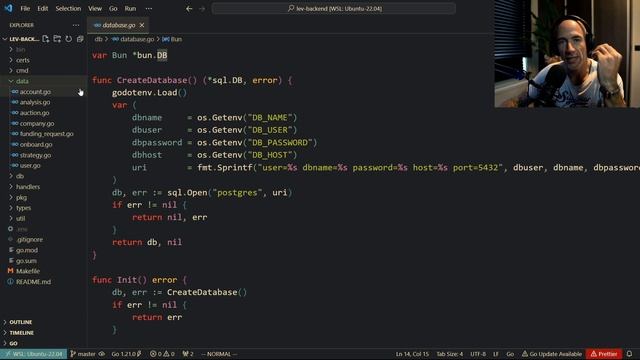The height and width of the screenshot is (360, 640).
Task: Open funding_request.go file
Action: 47,134
